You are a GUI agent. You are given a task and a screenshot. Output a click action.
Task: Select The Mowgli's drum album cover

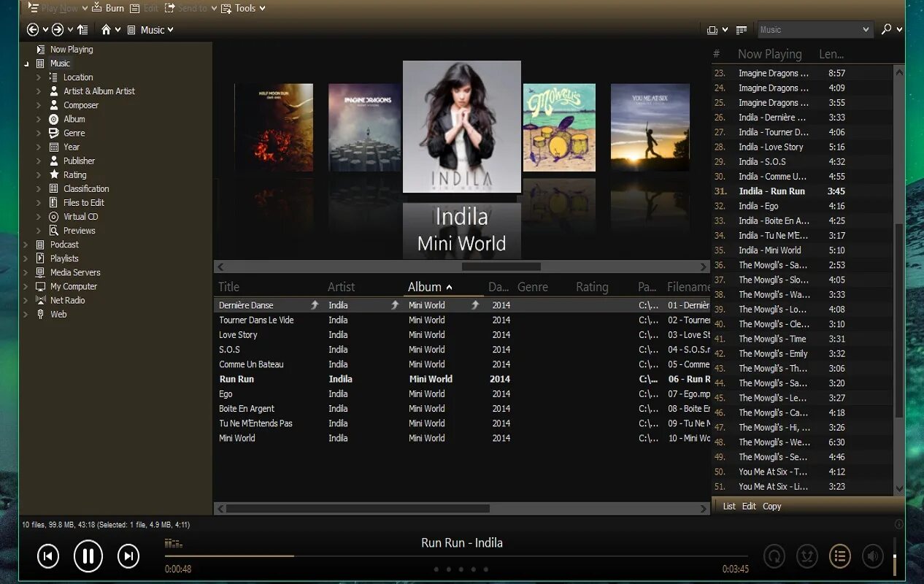[x=559, y=128]
